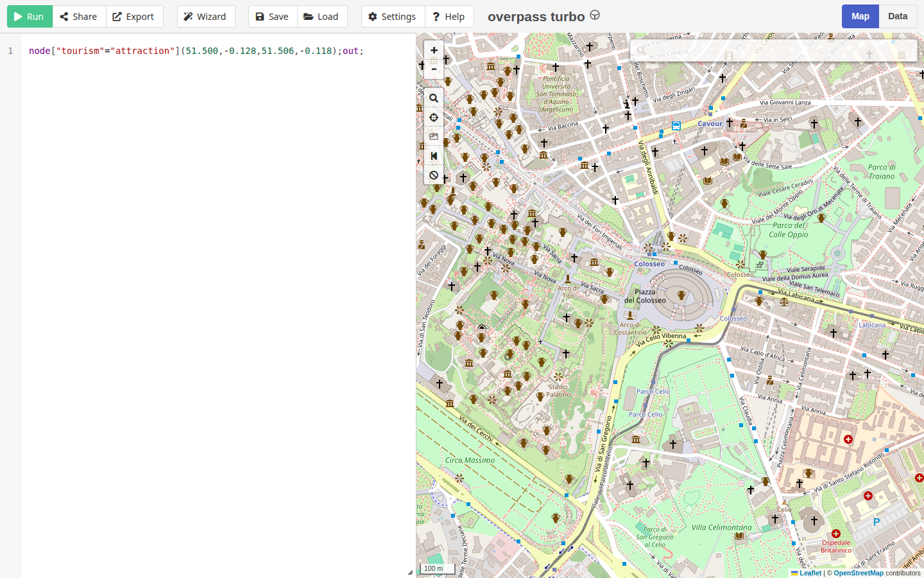Open the map location search magnifier
The width and height of the screenshot is (924, 578).
[434, 98]
